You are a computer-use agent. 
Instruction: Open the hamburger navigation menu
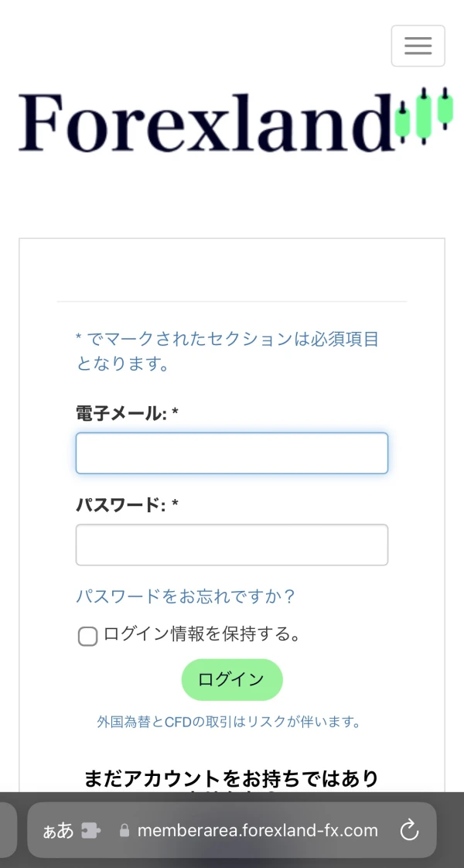coord(418,46)
